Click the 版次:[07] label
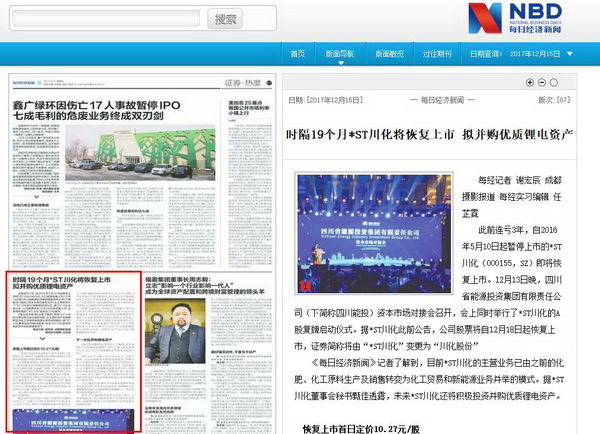The width and height of the screenshot is (600, 434). click(554, 100)
